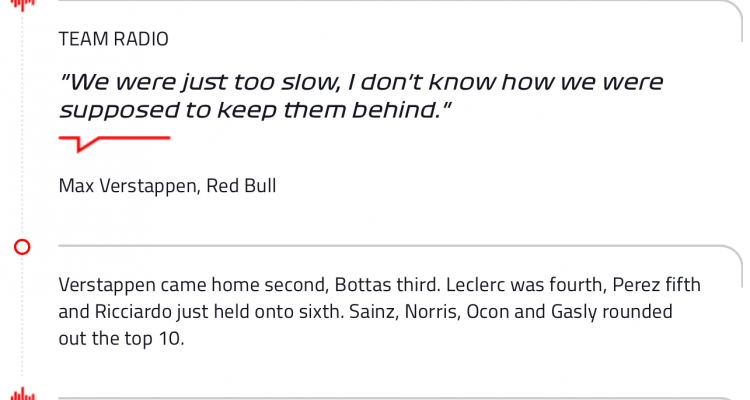Click the name Perez in the results post

coord(633,285)
